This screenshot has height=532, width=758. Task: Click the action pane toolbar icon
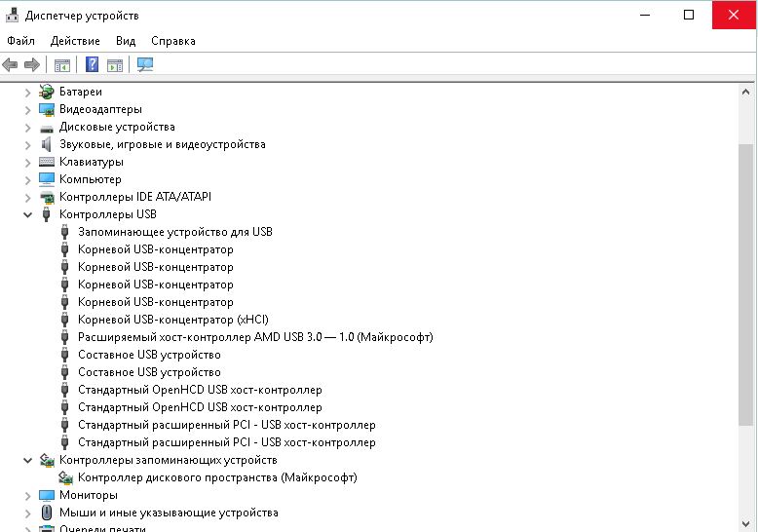point(115,65)
